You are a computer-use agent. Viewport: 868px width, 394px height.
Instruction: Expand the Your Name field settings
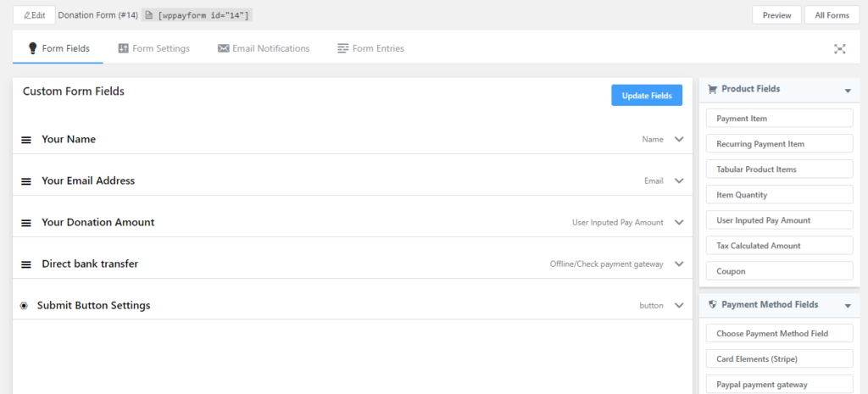679,139
